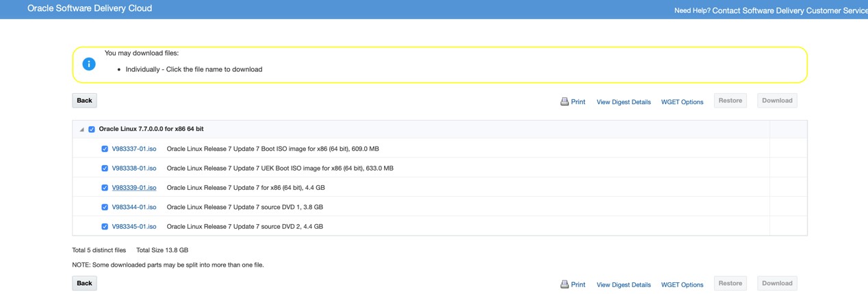The image size is (868, 294).
Task: Click the NOTE about split downloaded parts
Action: 168,265
